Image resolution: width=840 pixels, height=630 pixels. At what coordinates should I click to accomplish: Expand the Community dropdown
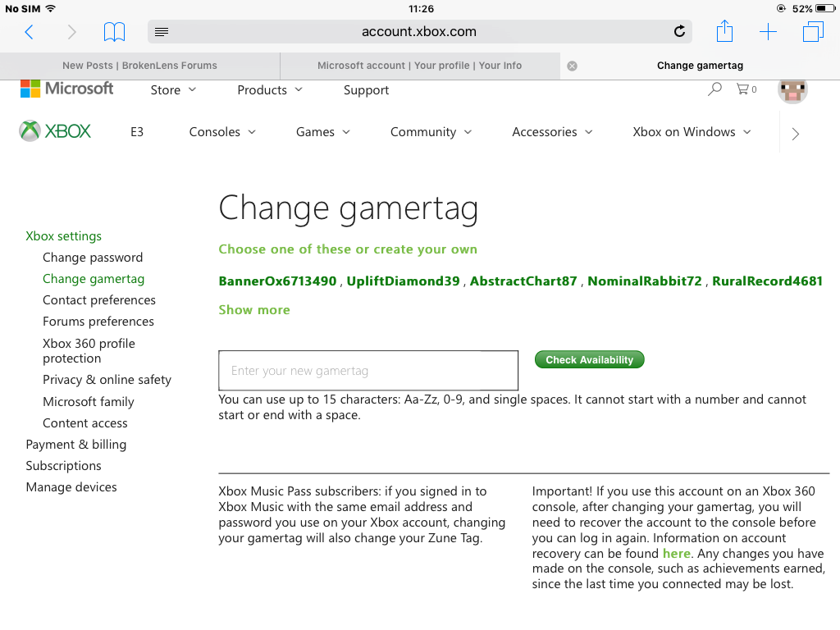431,132
